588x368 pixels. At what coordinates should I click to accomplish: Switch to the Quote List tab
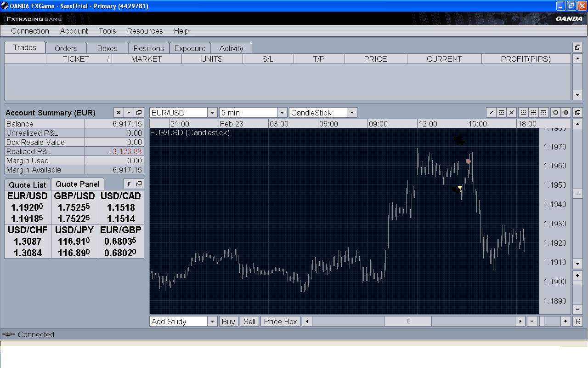click(28, 185)
